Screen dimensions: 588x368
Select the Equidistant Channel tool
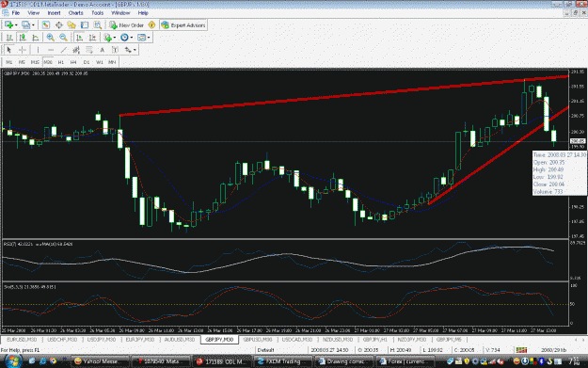[x=76, y=50]
